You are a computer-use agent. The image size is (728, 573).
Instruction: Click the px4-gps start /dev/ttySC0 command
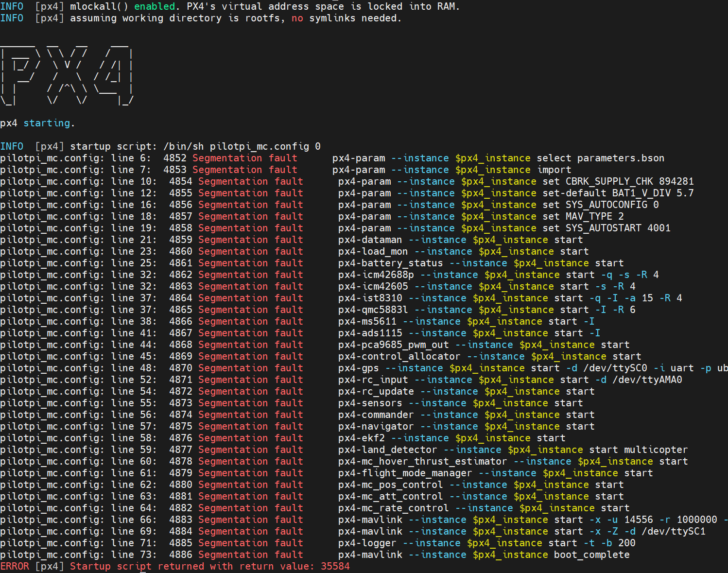click(x=533, y=368)
